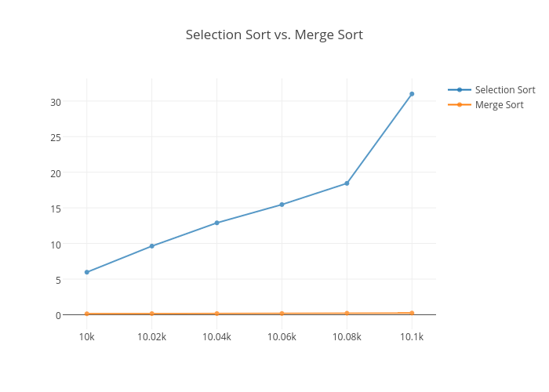Click the 15 y-axis tick label
This screenshot has width=549, height=392.
[x=56, y=209]
